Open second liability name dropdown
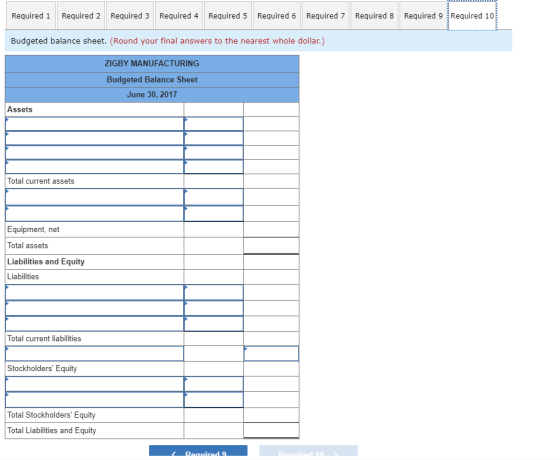The image size is (560, 460). [95, 308]
